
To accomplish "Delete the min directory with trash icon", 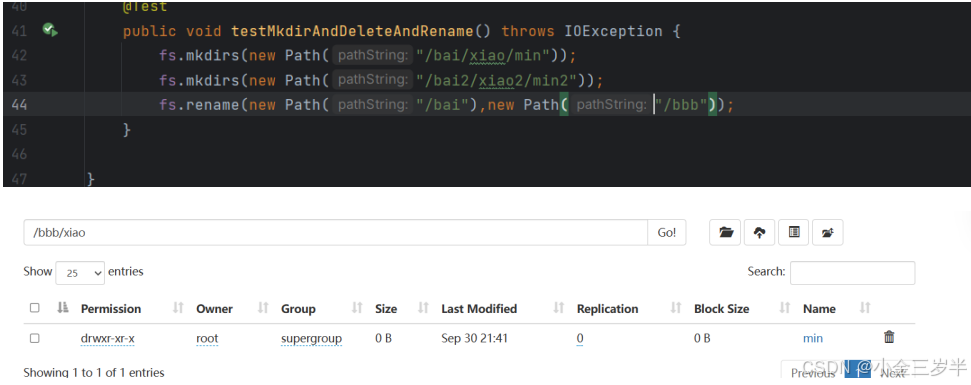I will click(889, 337).
